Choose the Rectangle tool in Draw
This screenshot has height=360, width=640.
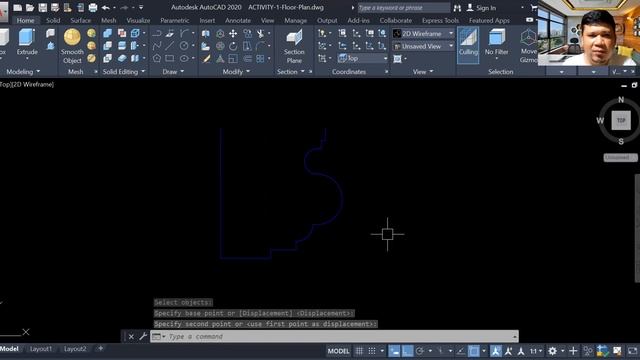[170, 58]
